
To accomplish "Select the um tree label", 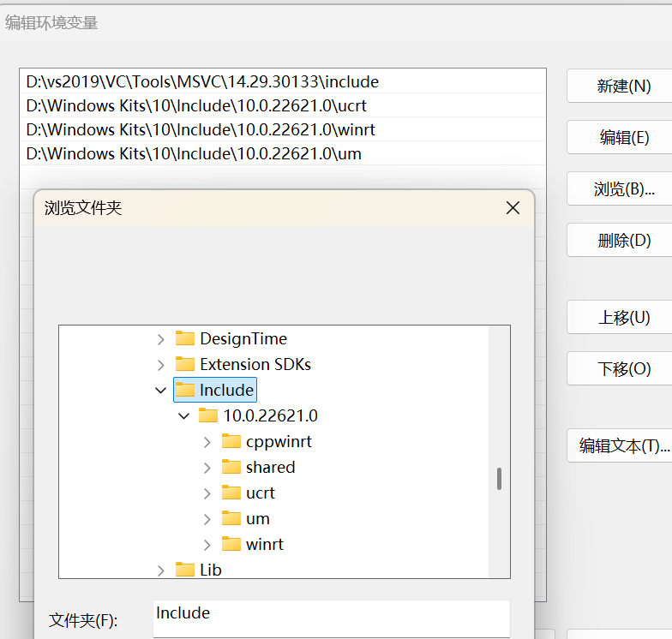I will point(257,519).
